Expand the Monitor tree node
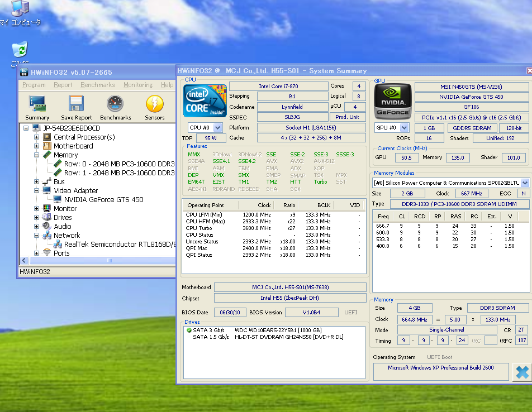This screenshot has width=532, height=412. coord(37,208)
